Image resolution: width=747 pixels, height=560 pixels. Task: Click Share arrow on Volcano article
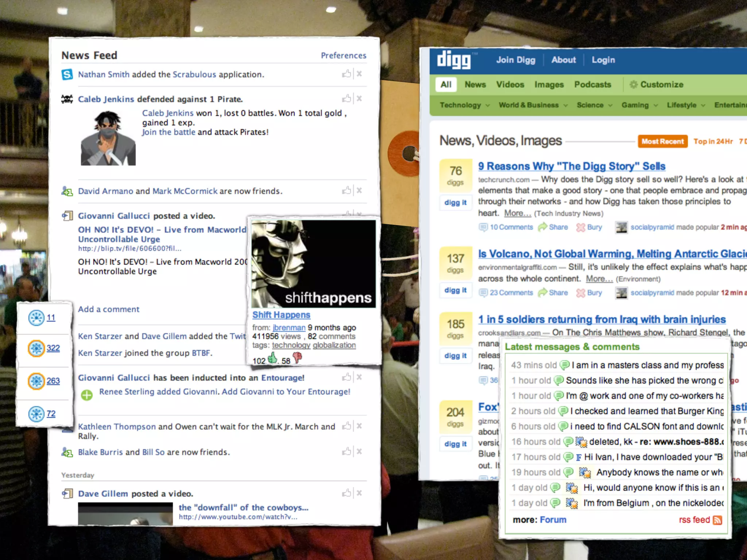(543, 293)
